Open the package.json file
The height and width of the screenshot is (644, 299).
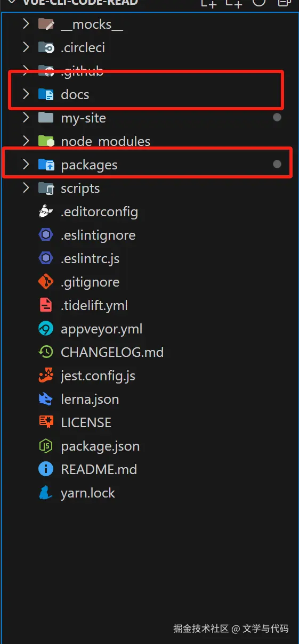(x=100, y=446)
